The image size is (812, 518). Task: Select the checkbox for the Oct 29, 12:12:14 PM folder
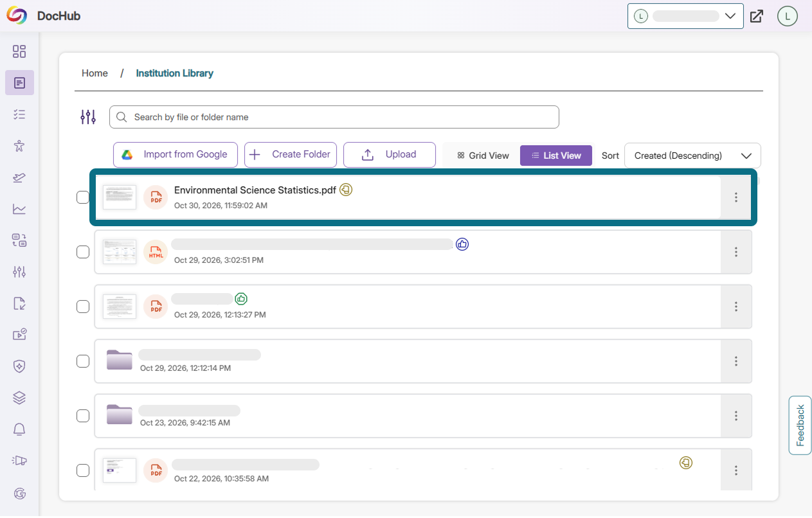83,361
